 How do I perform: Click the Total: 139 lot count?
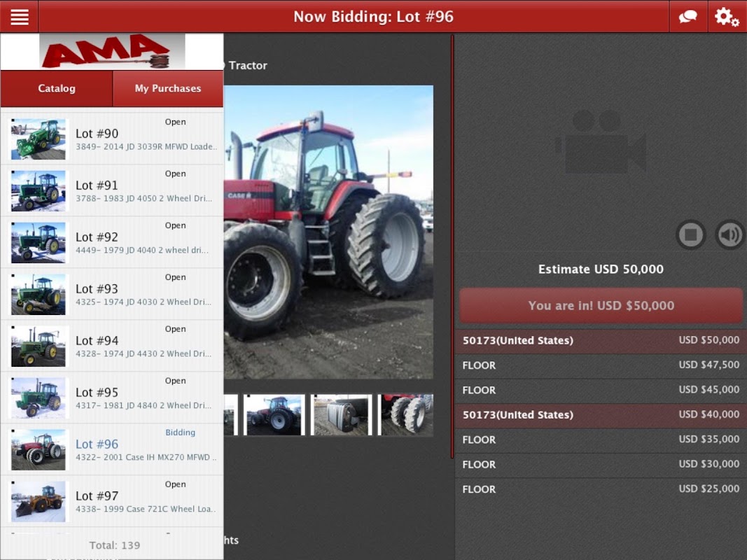[x=114, y=545]
